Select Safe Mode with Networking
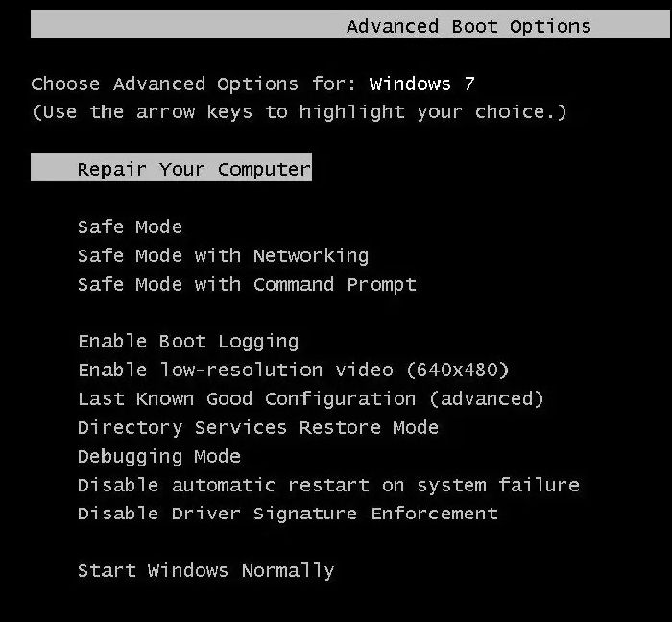The image size is (672, 622). coord(223,256)
